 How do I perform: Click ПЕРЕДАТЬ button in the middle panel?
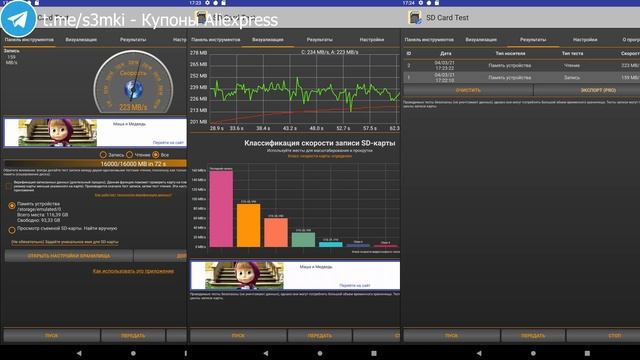coord(320,336)
